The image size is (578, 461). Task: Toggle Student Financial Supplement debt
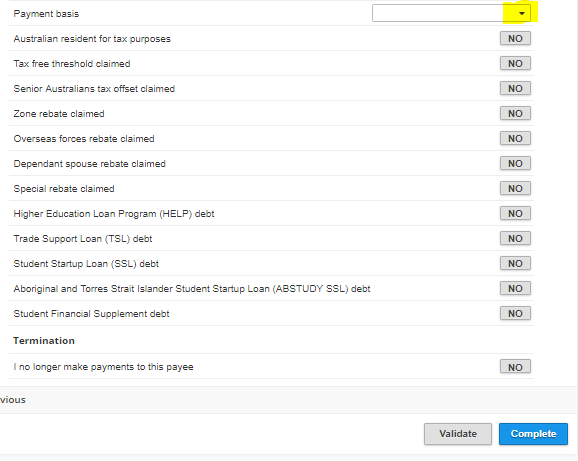pyautogui.click(x=515, y=314)
